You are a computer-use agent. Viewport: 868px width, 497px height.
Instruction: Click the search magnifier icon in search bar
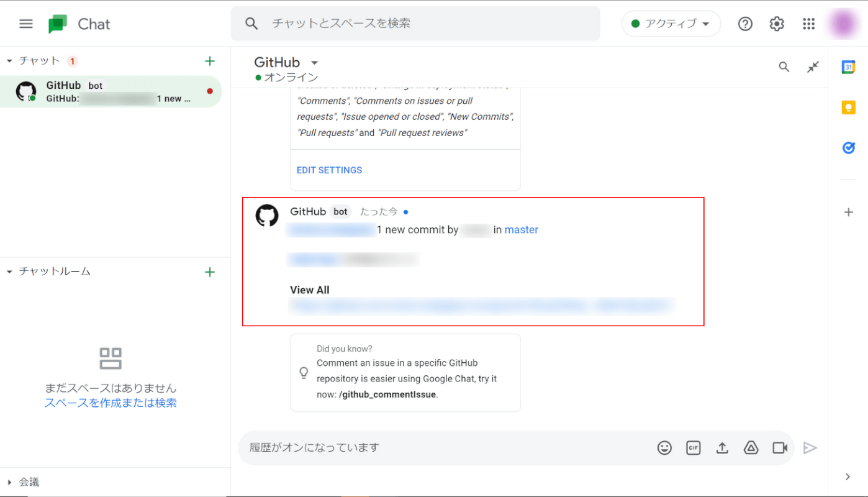click(251, 24)
